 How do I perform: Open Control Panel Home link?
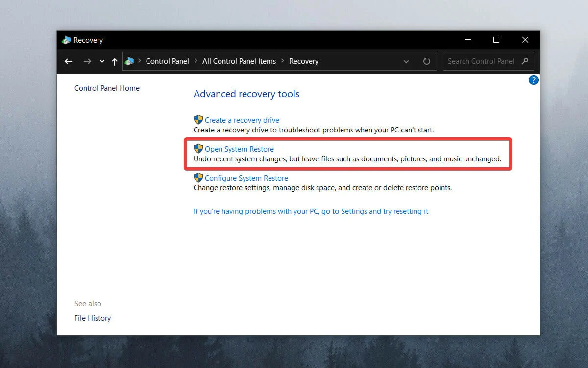(x=107, y=88)
